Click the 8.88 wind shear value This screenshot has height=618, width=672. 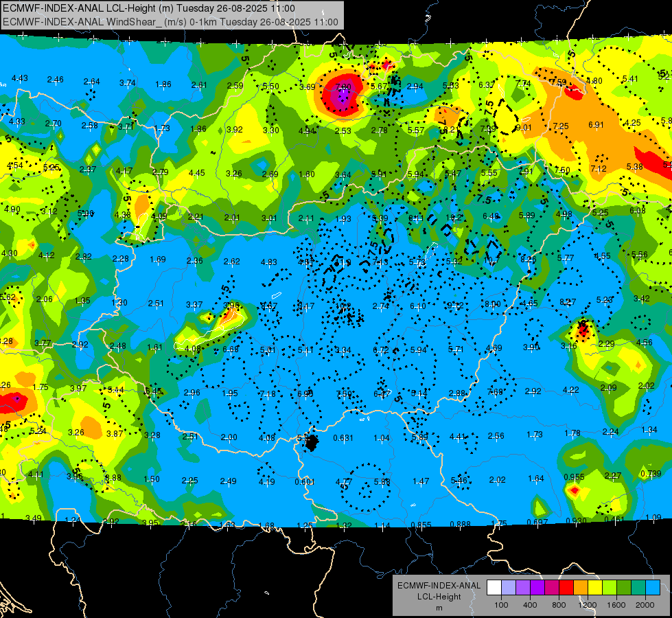click(113, 478)
